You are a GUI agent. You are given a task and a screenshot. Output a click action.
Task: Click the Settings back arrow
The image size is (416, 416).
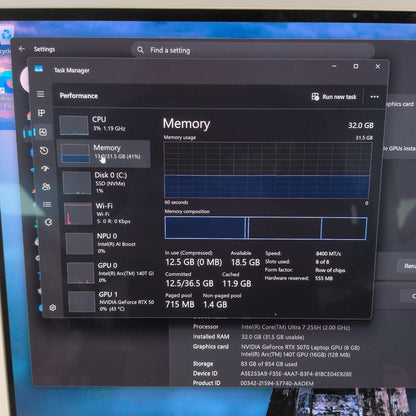coord(22,49)
